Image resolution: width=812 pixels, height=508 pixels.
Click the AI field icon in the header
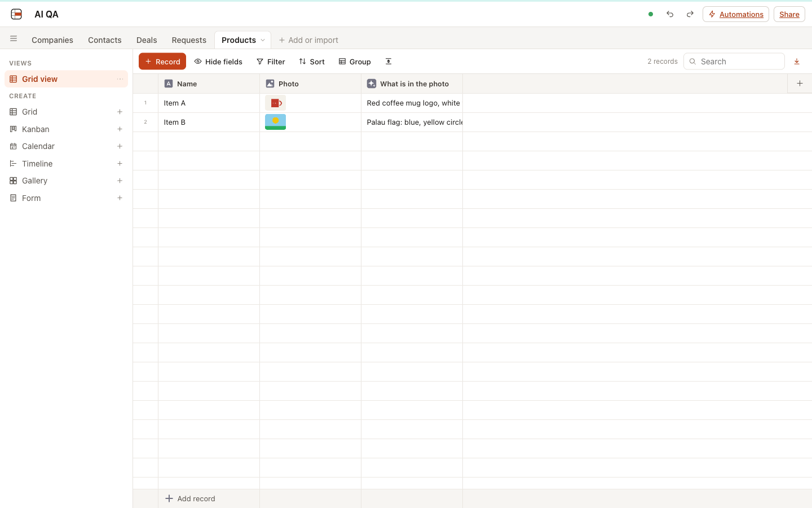coord(372,84)
